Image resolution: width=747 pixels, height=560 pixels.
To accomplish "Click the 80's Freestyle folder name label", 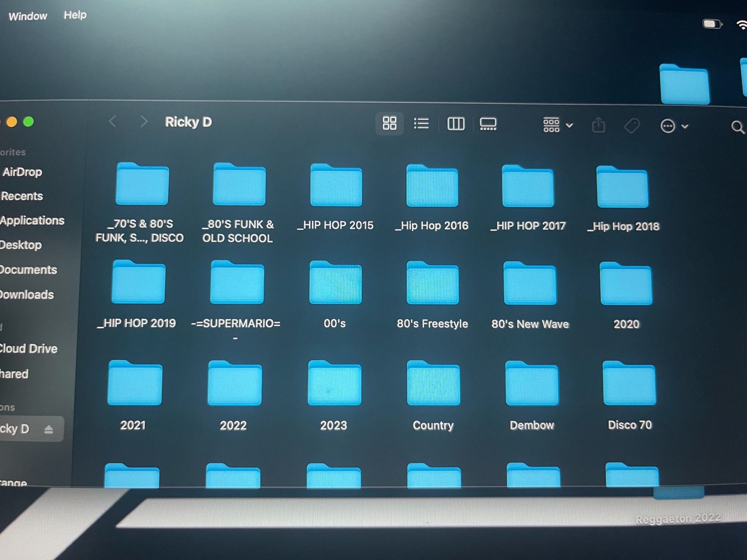I will (x=432, y=324).
